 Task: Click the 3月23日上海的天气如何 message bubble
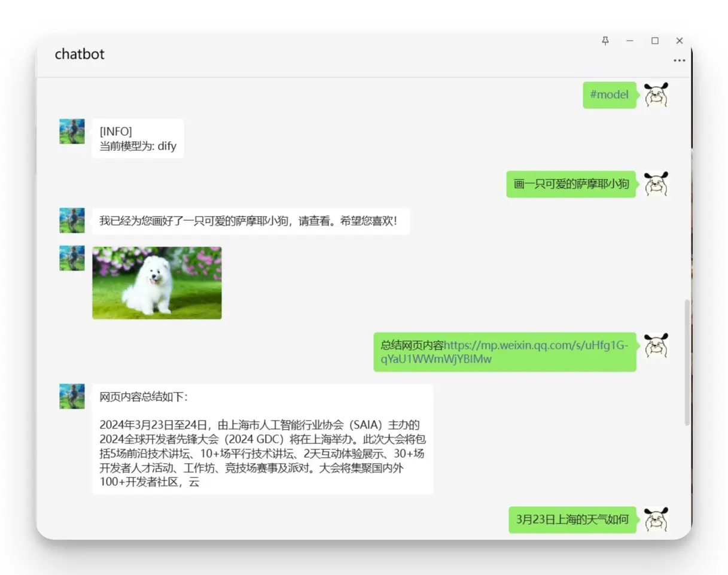coord(572,519)
